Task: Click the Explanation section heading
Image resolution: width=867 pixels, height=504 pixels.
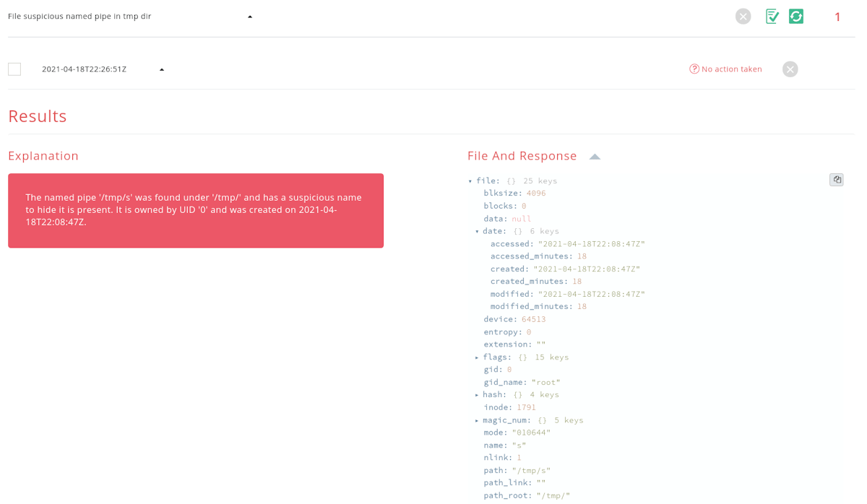Action: (x=43, y=155)
